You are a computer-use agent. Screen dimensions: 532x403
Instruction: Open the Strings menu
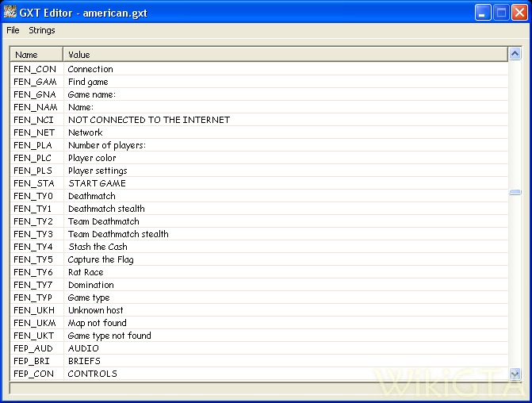42,30
